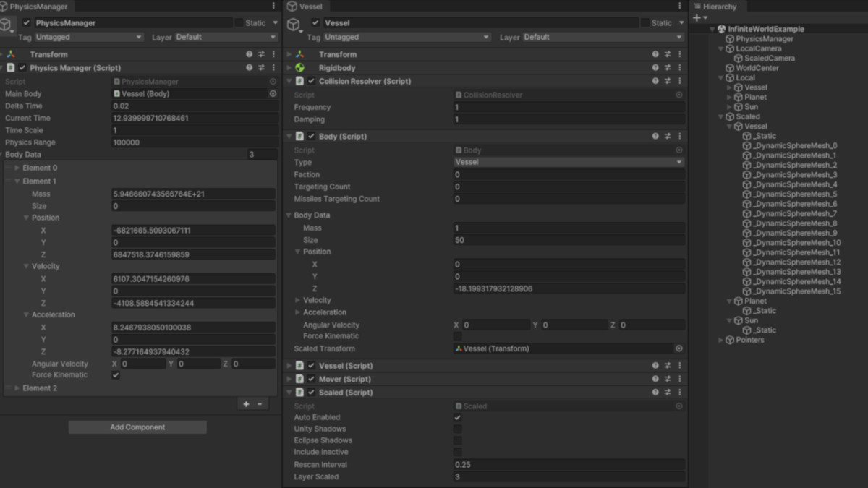868x488 pixels.
Task: Open Tag dropdown in PhysicsManager inspector
Action: 88,37
